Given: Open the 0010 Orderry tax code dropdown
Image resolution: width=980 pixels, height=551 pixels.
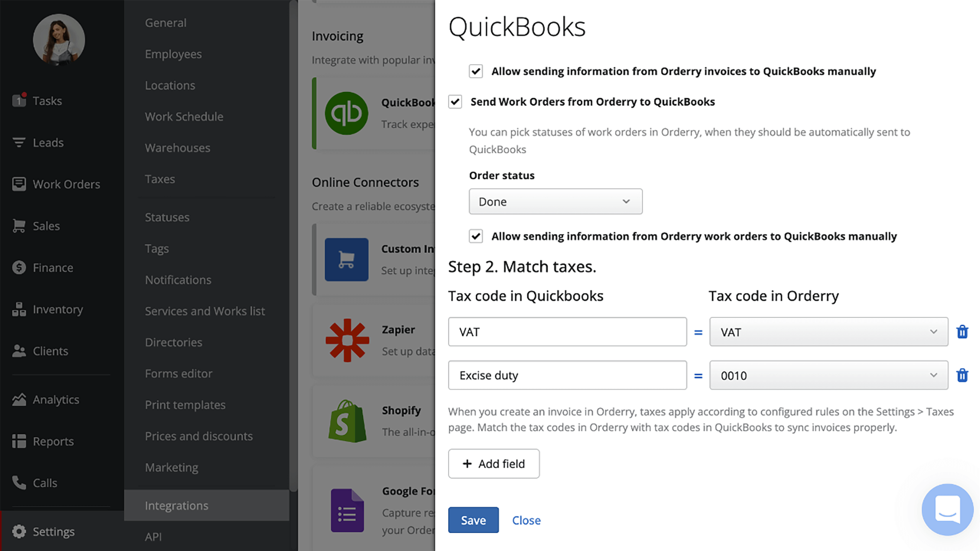Looking at the screenshot, I should click(x=828, y=375).
